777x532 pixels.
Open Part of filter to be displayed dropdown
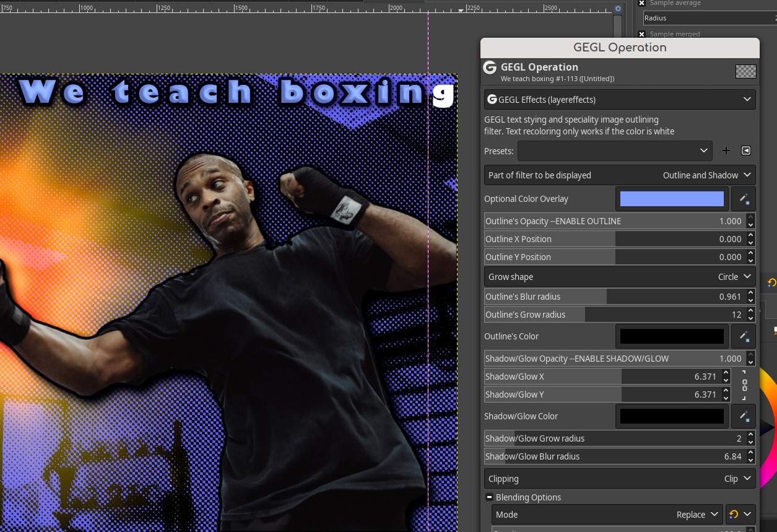click(620, 175)
